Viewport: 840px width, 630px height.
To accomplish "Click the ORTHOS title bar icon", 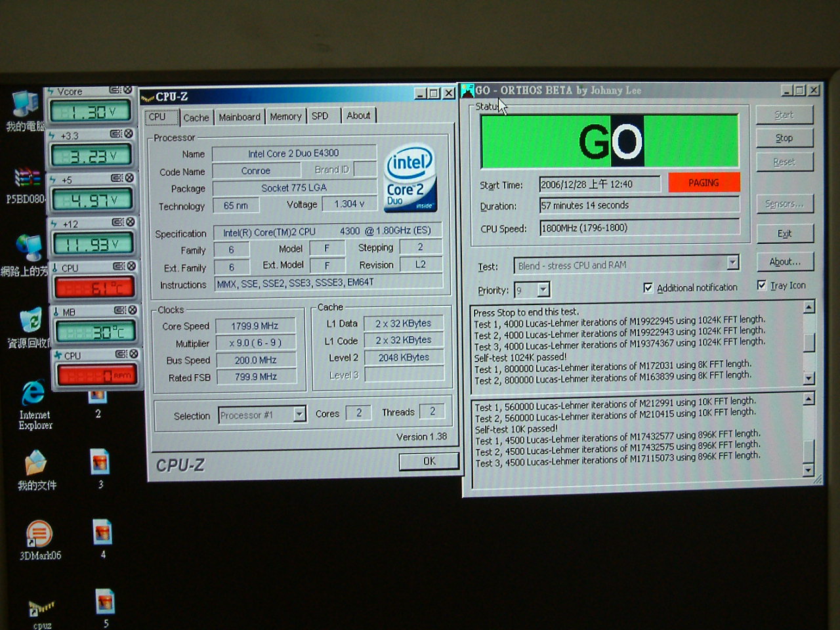I will (468, 90).
